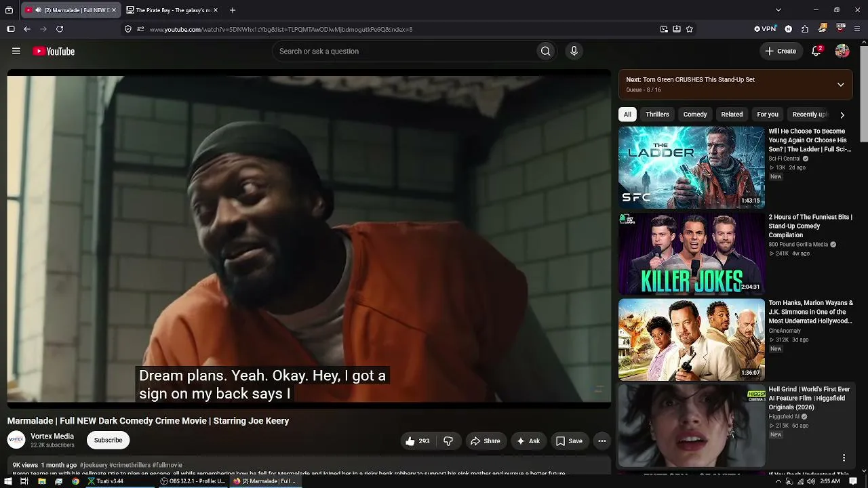868x488 pixels.
Task: Click the Create button
Action: (x=781, y=52)
